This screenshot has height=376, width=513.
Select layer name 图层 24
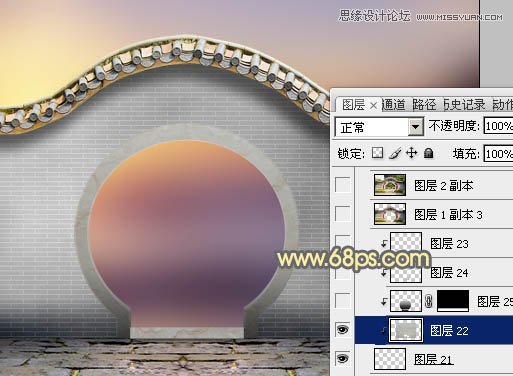tap(449, 273)
